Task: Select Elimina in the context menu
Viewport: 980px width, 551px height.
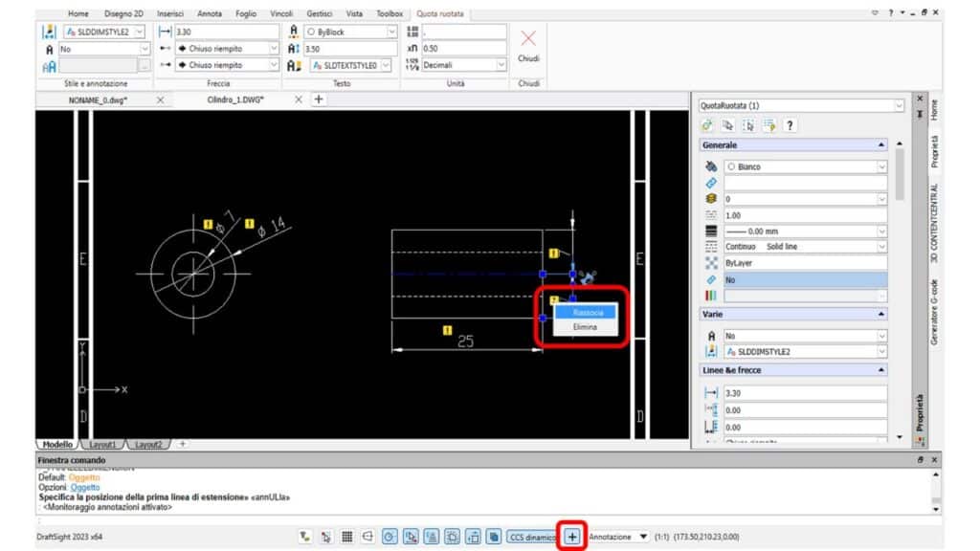Action: coord(584,325)
